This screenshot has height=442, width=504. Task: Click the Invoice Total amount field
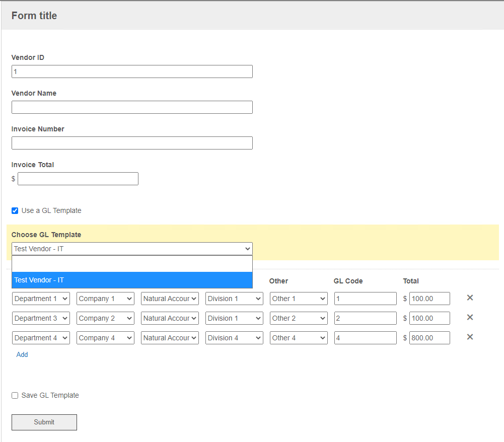point(78,179)
